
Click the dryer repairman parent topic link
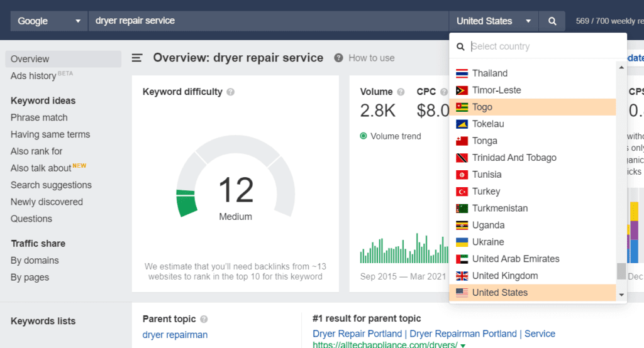(175, 335)
